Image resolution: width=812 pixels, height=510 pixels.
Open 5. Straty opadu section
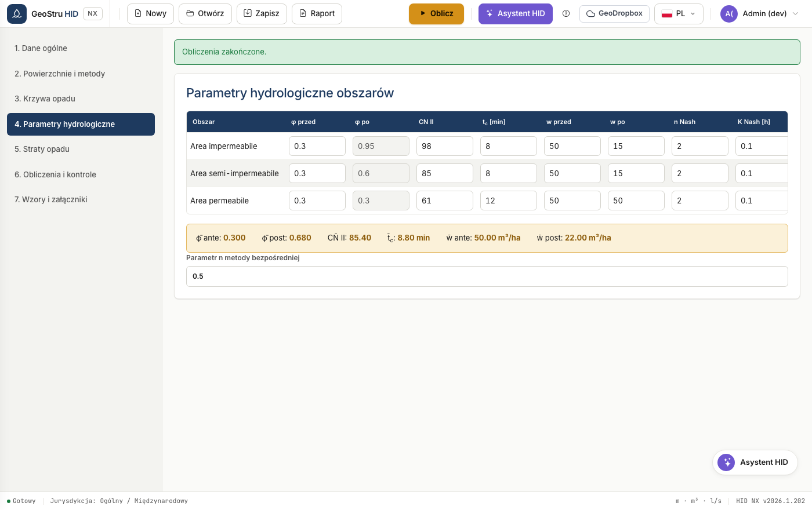pyautogui.click(x=81, y=149)
